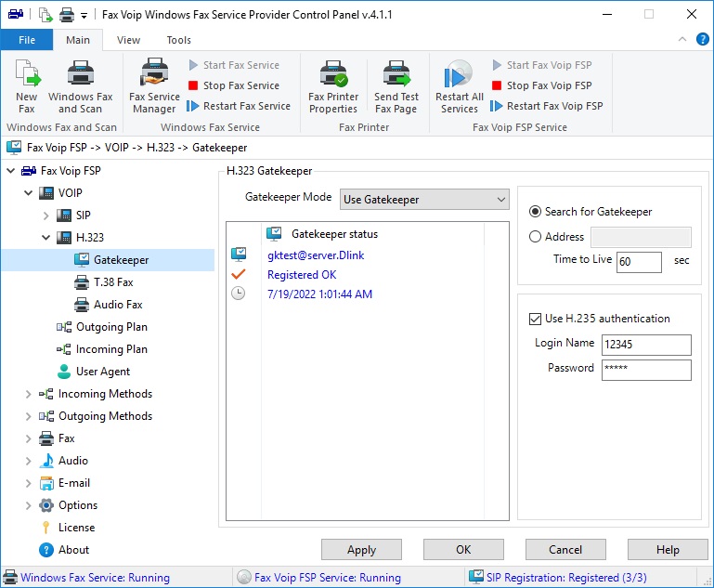
Task: Select Audio Fax tree item
Action: (118, 305)
